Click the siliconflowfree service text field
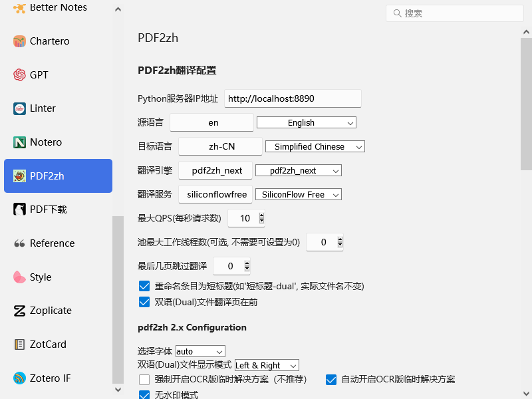 (x=215, y=194)
